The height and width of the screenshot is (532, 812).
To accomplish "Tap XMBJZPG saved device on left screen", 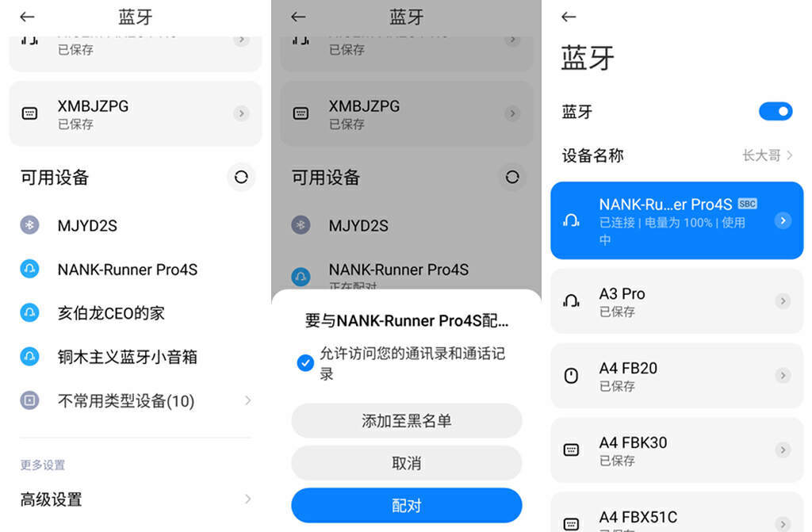I will [136, 113].
